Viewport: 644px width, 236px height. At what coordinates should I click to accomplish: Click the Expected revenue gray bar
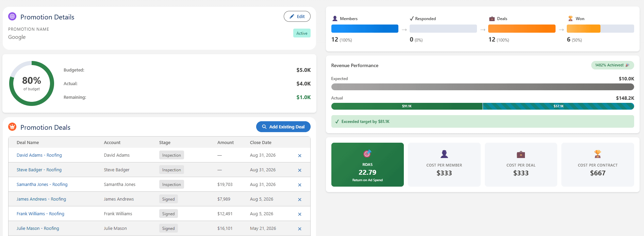[483, 87]
